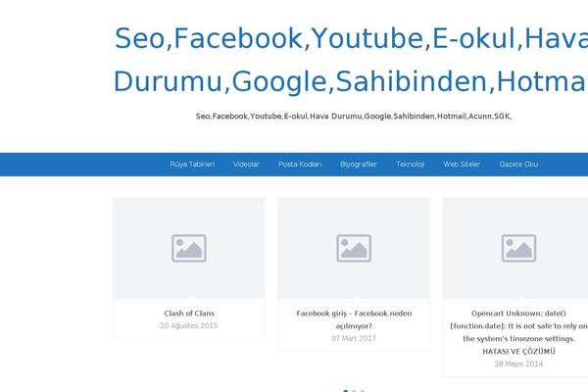Open the Rüya Tabirleri menu item
Screen dimensions: 588x392
click(x=192, y=165)
